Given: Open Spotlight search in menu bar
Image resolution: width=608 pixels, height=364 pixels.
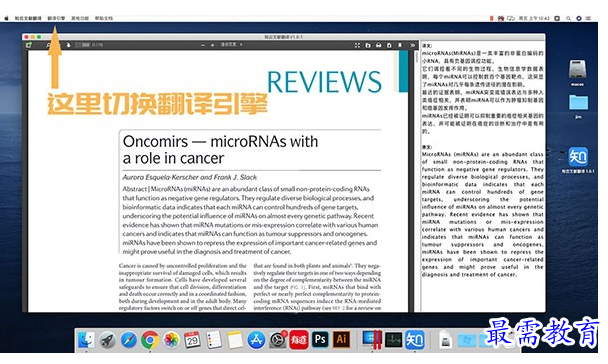Looking at the screenshot, I should 568,18.
